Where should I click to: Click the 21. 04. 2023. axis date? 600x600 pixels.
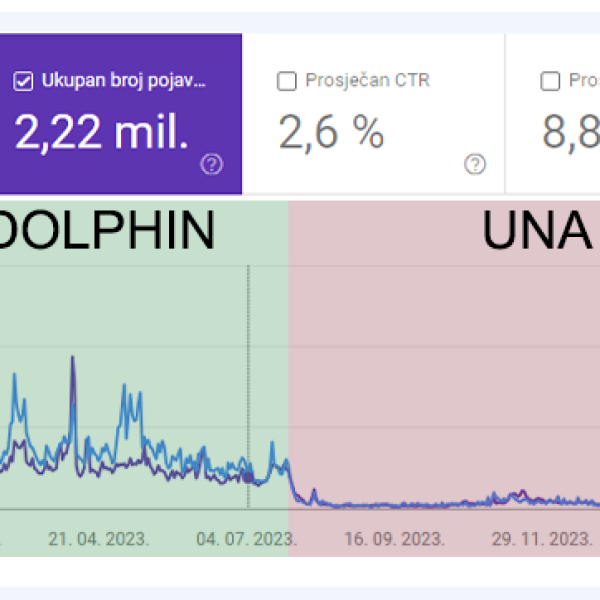click(x=99, y=539)
